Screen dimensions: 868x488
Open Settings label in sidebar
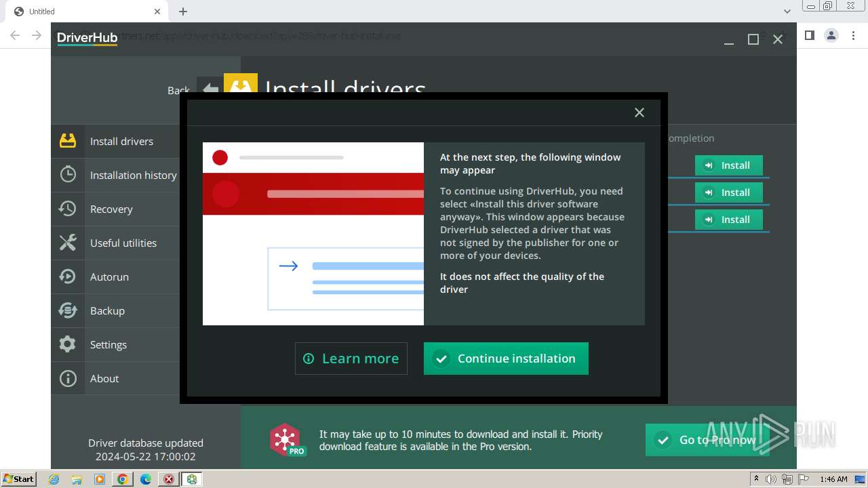pyautogui.click(x=108, y=344)
